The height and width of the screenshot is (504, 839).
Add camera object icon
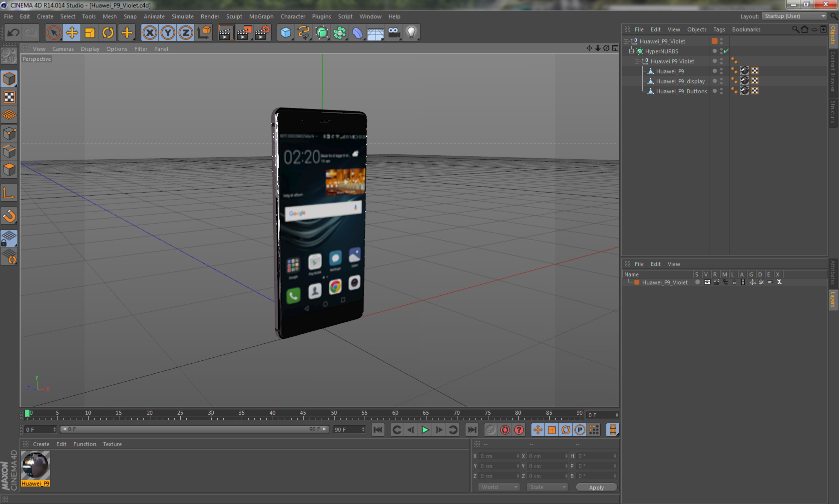click(394, 33)
